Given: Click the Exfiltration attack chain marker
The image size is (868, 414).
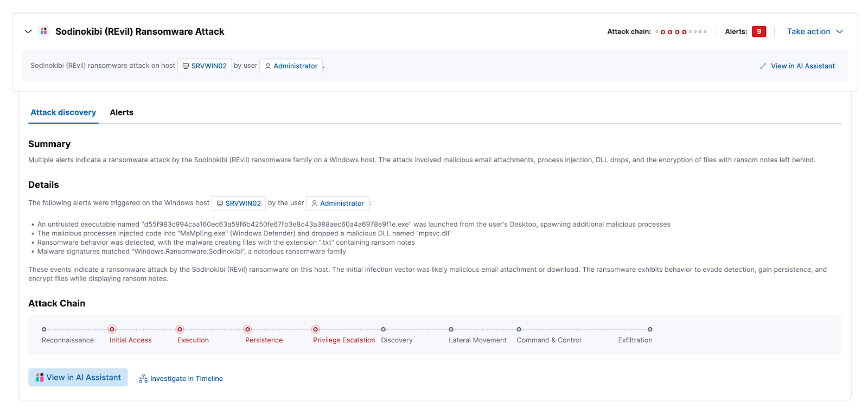Looking at the screenshot, I should (x=650, y=329).
